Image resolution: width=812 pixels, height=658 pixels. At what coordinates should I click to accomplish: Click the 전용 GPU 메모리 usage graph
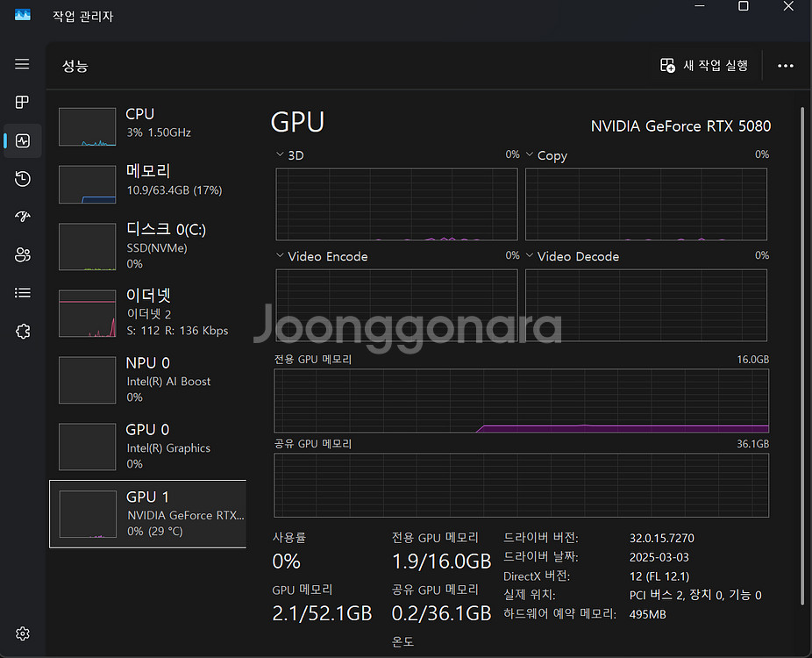tap(521, 400)
